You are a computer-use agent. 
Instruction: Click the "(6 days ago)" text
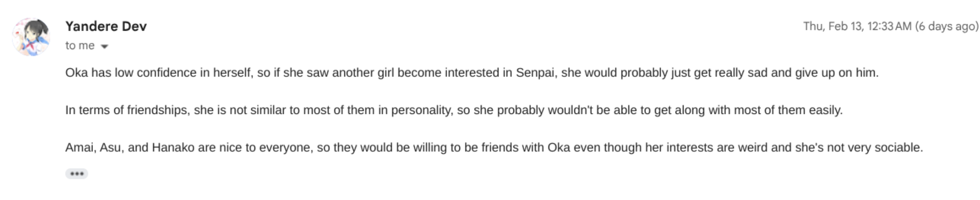(947, 26)
